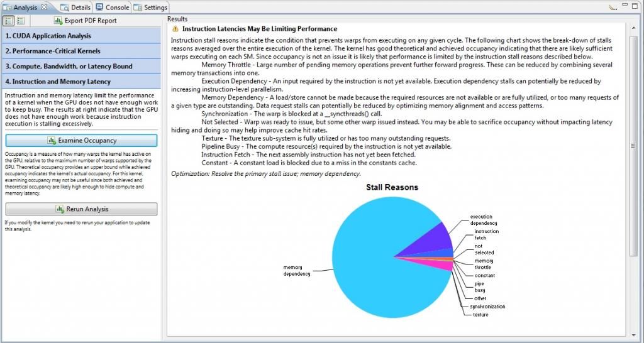Image resolution: width=644 pixels, height=343 pixels.
Task: Maximize the Analysis view panel
Action: (x=636, y=7)
